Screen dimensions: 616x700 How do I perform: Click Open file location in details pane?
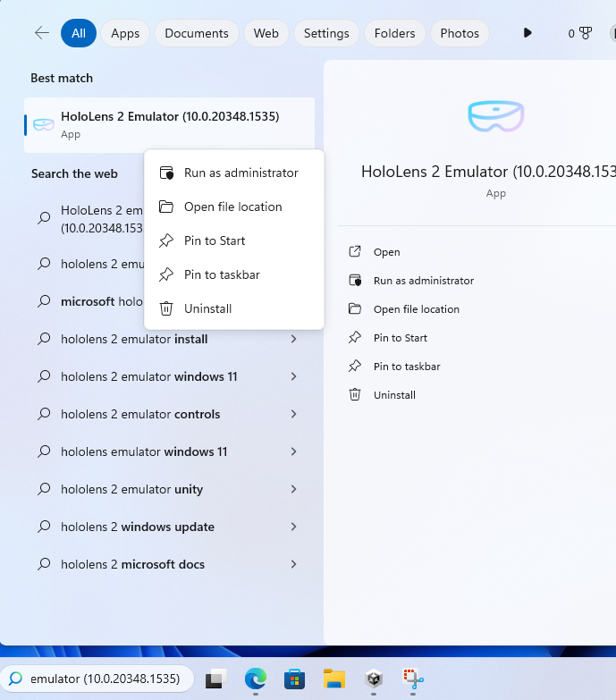[417, 309]
